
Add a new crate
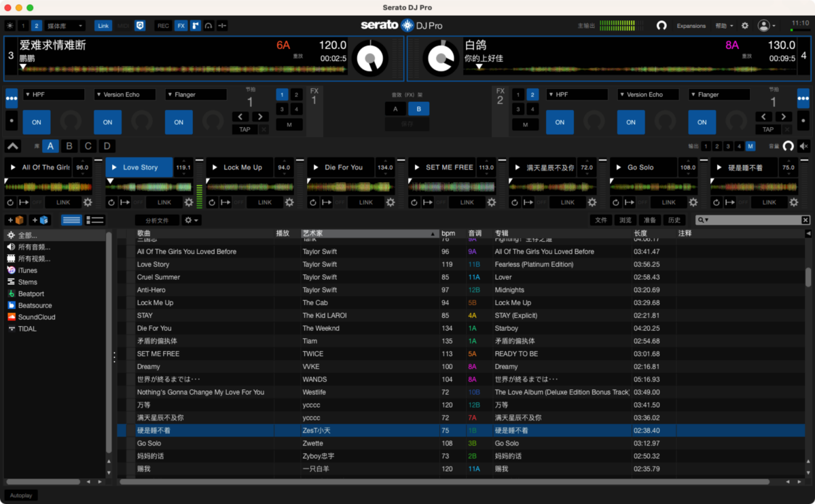coord(16,220)
